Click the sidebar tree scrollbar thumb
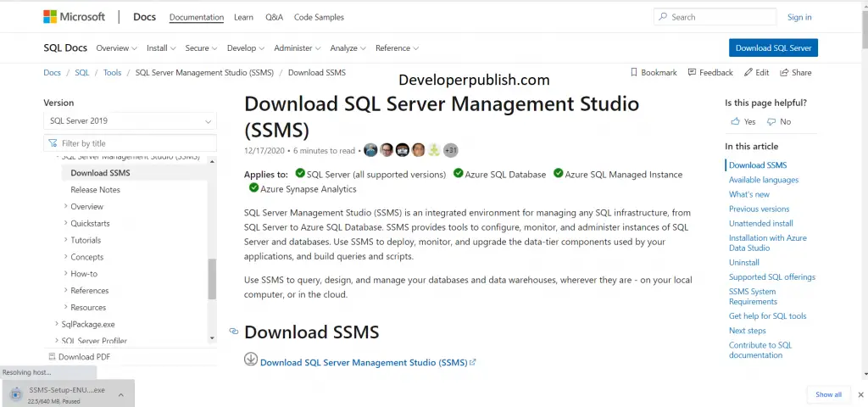Screen dimensions: 868x407 coord(212,278)
